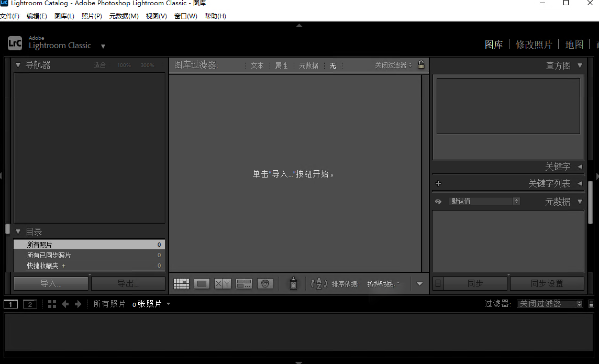The width and height of the screenshot is (599, 364).
Task: Click the 同步 button
Action: (x=475, y=283)
